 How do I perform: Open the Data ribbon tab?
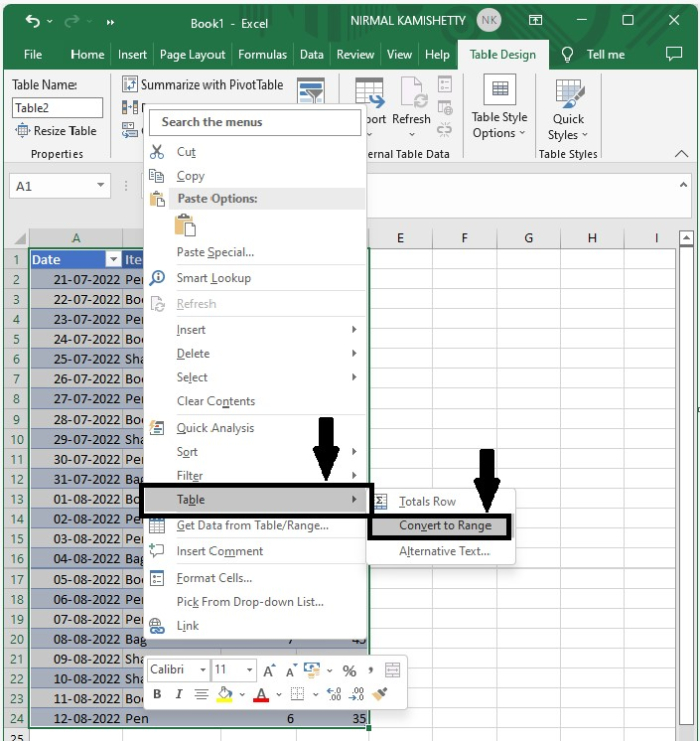point(311,54)
